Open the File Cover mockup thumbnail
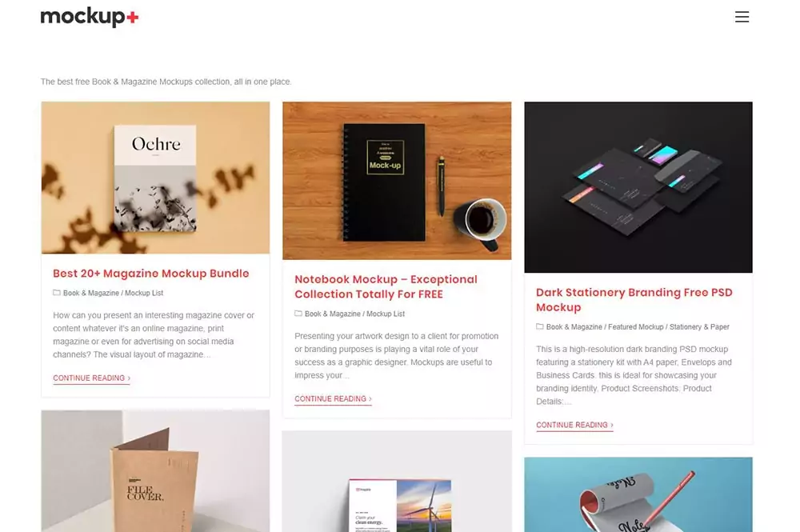 [156, 470]
